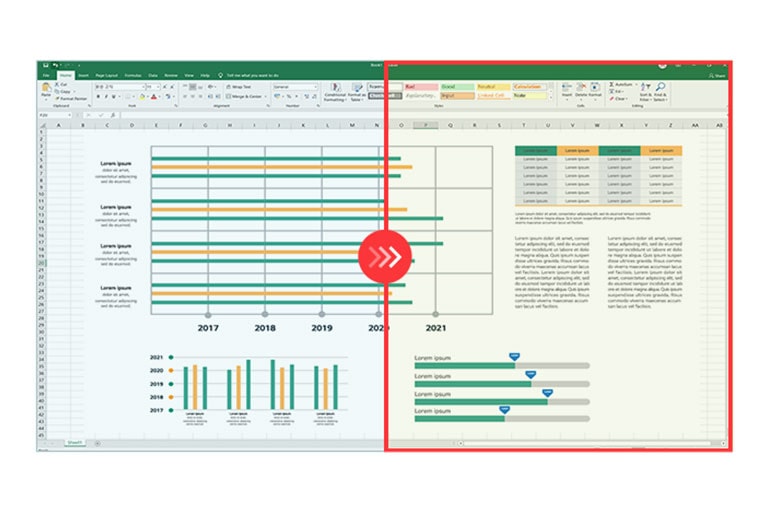Open the number format General dropdown
This screenshot has width=768, height=512.
(295, 87)
